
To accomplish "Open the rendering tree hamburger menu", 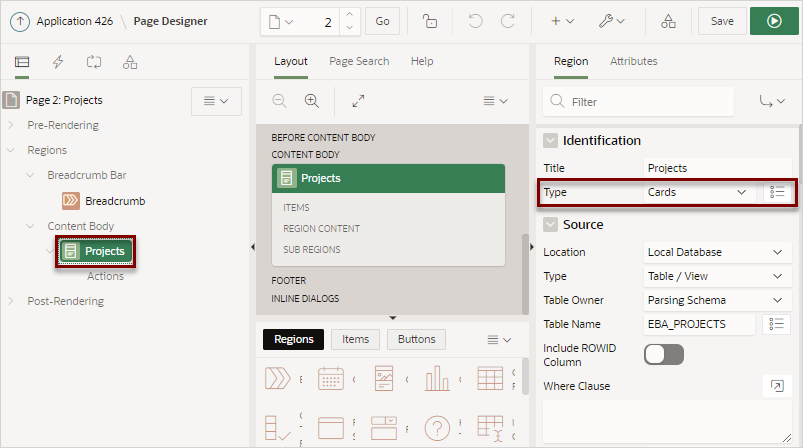I will pos(216,101).
